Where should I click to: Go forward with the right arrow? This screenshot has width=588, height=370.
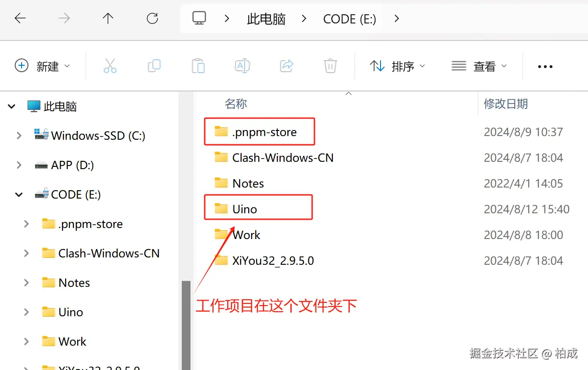tap(64, 18)
